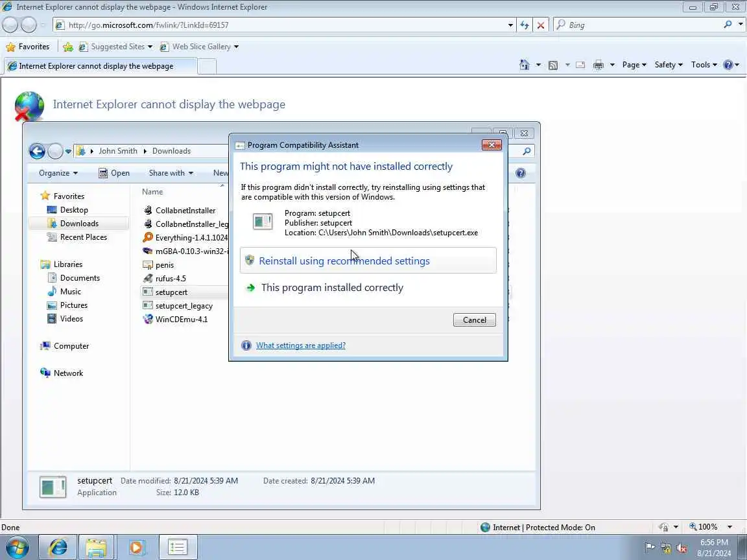Open the Page menu
Screen dimensions: 747x560
click(x=634, y=65)
